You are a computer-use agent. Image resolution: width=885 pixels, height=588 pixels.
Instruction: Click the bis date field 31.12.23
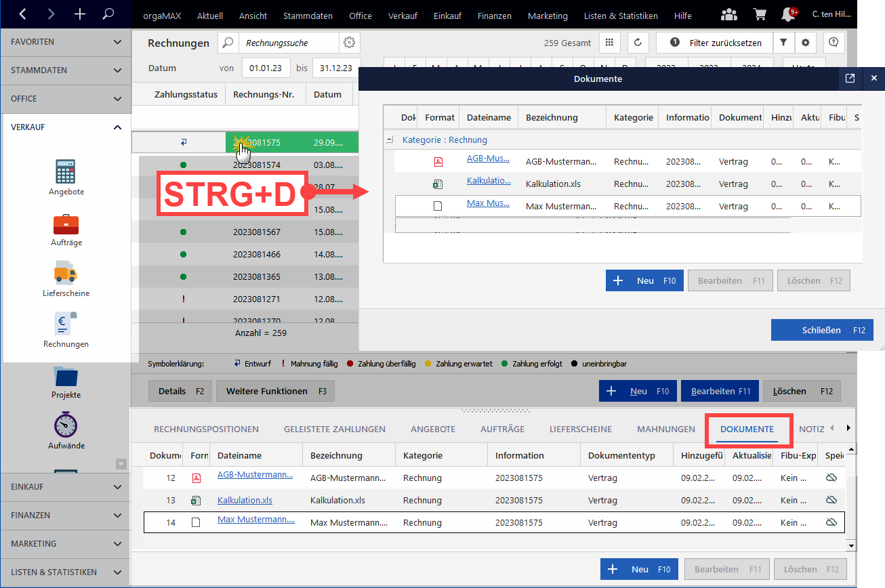point(336,68)
